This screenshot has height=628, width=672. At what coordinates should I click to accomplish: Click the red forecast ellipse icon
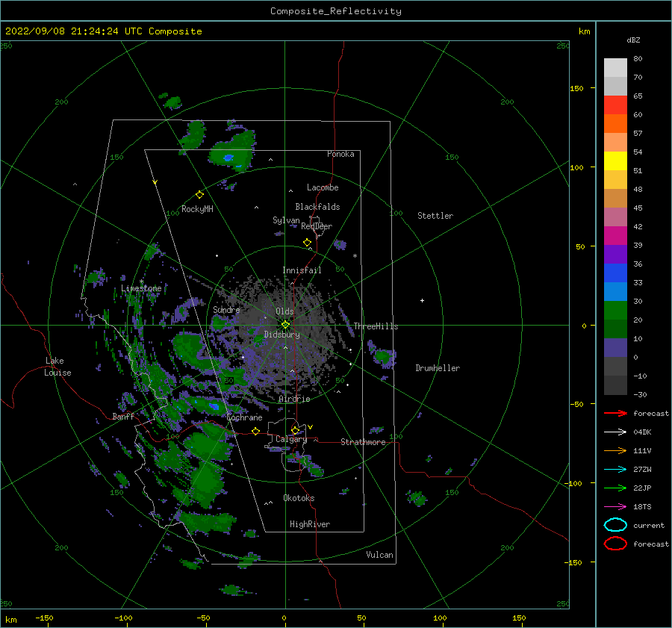tap(615, 544)
